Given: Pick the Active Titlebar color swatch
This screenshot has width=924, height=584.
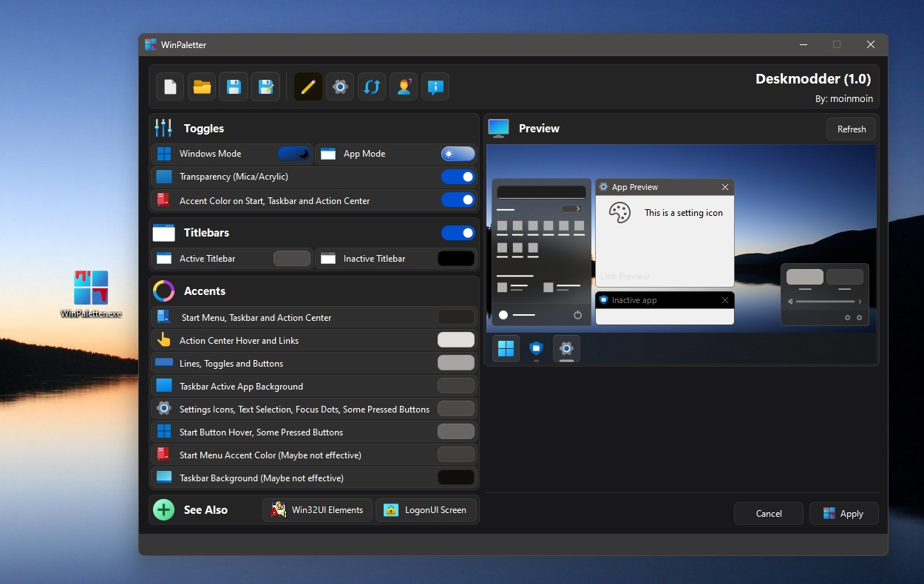Looking at the screenshot, I should point(292,258).
